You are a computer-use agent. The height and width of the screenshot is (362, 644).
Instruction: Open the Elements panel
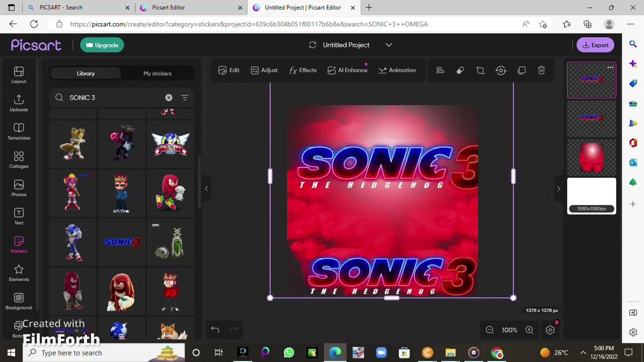coord(19,273)
